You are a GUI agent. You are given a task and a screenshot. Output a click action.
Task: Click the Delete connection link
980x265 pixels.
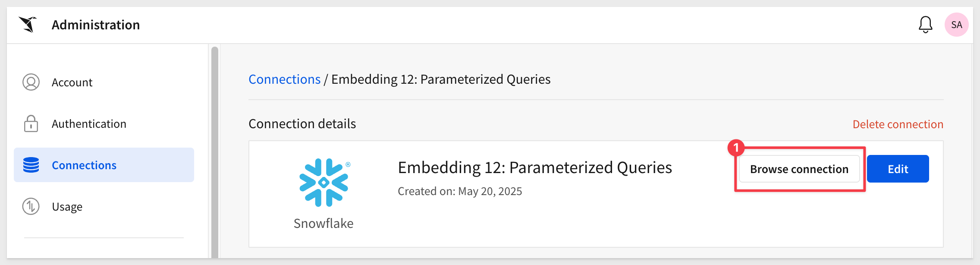(x=898, y=124)
